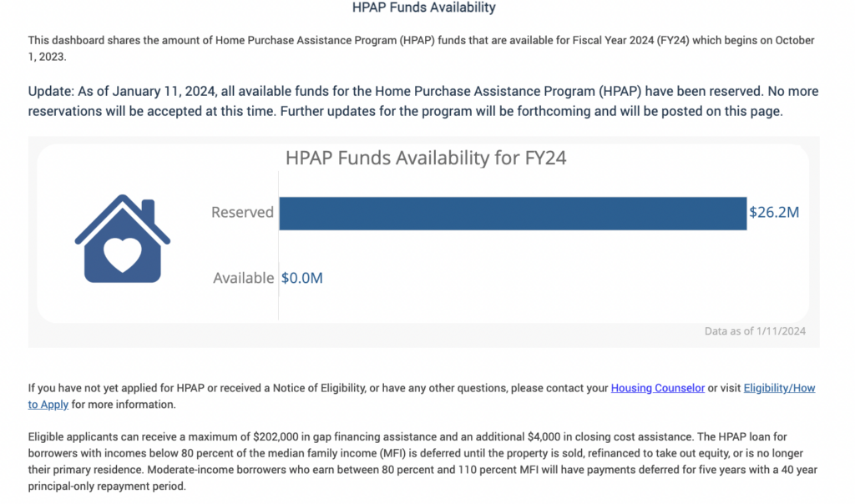
Task: Click the chimney of the house icon
Action: [149, 211]
